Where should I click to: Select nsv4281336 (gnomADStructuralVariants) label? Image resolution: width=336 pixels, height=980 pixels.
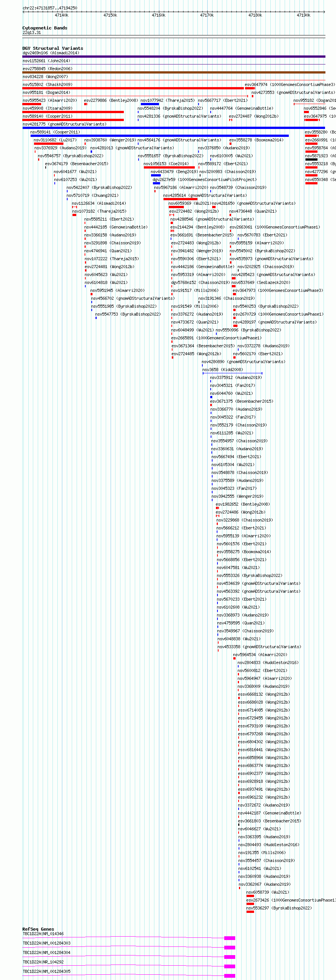pyautogui.click(x=179, y=117)
